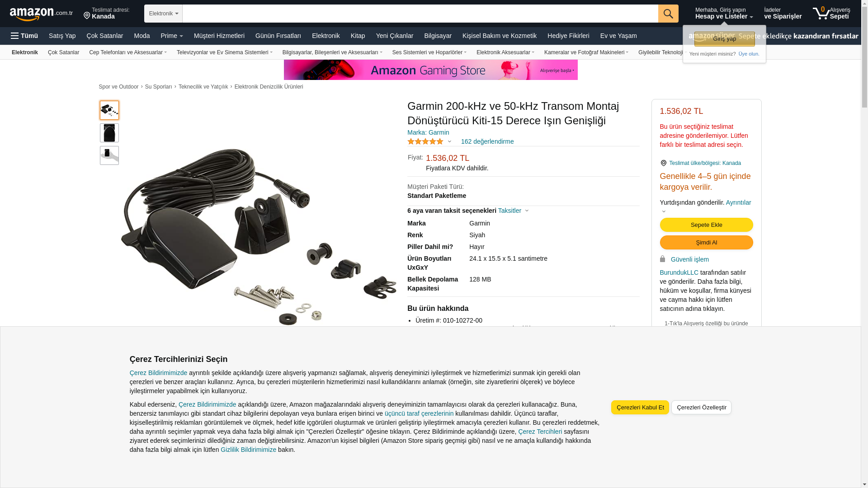Open the Kitap navigation item

[x=358, y=36]
